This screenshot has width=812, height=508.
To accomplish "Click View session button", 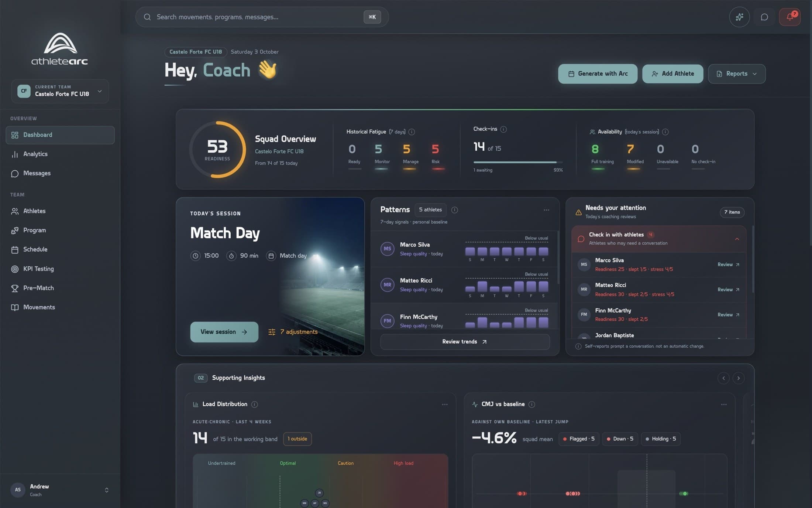I will pos(224,332).
